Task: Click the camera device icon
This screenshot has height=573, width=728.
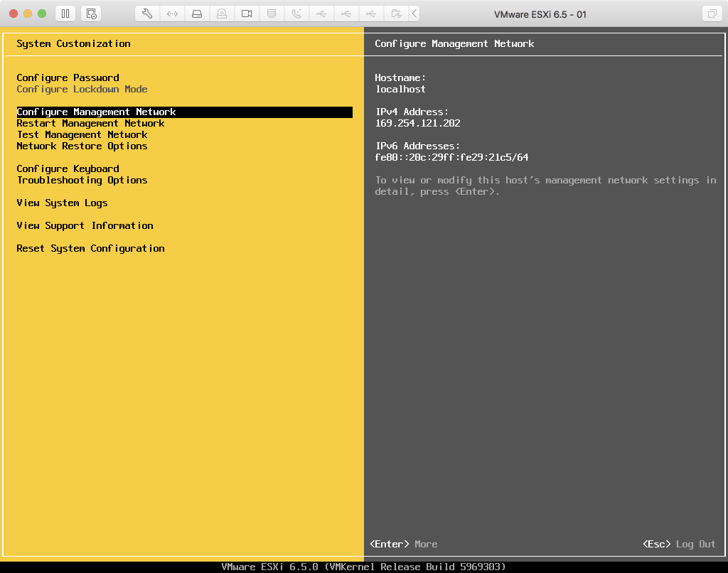Action: pos(247,14)
